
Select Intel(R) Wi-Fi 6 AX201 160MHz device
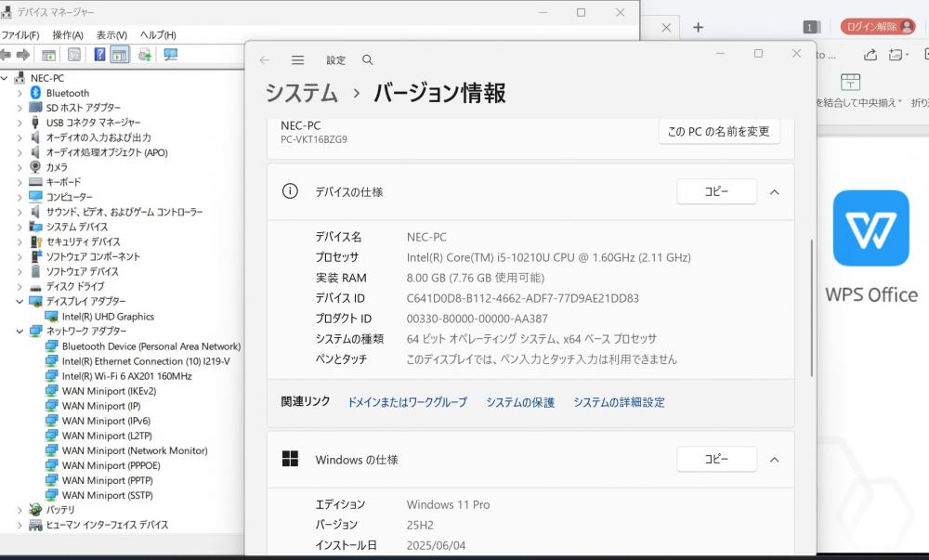tap(126, 376)
